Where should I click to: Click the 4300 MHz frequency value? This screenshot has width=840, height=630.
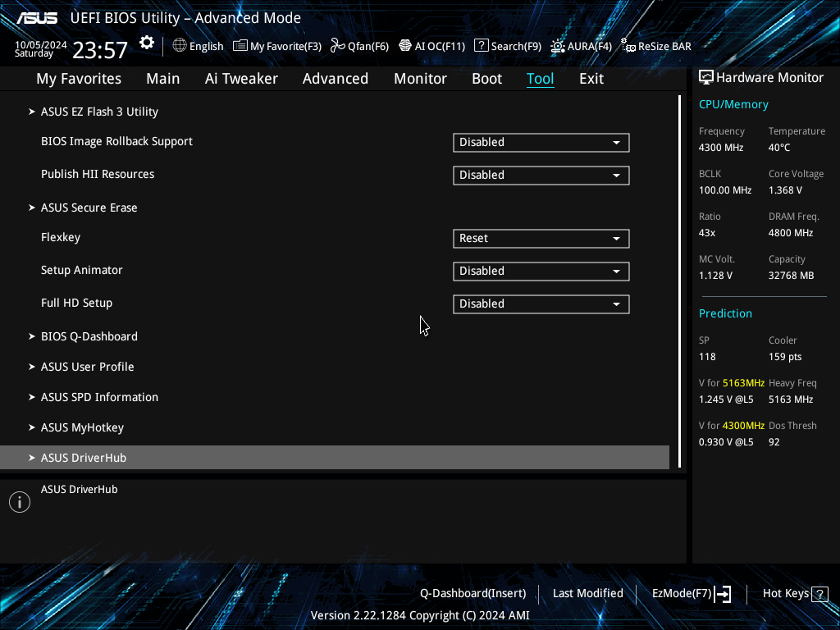(x=721, y=148)
